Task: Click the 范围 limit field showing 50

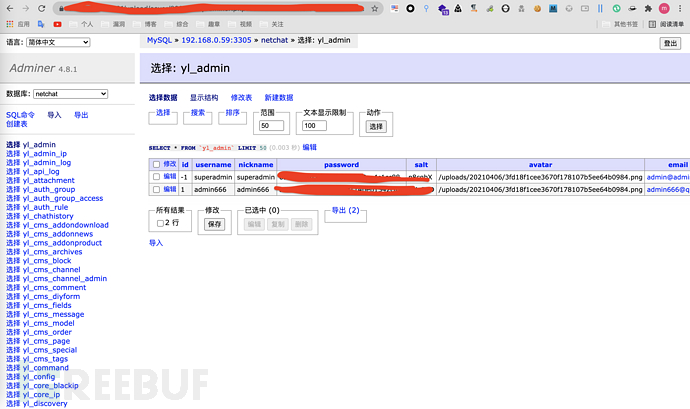Action: click(x=271, y=125)
